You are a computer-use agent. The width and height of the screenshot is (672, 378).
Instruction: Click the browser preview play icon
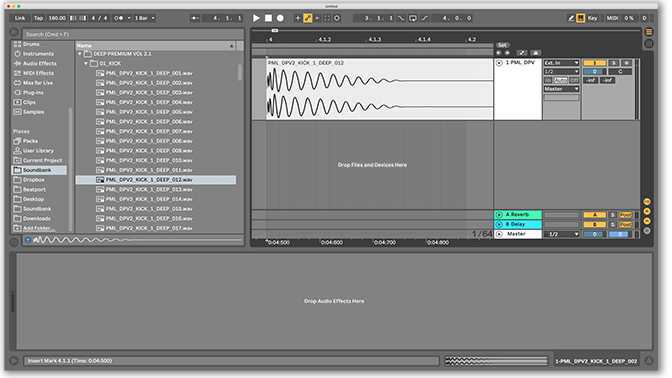coord(14,32)
